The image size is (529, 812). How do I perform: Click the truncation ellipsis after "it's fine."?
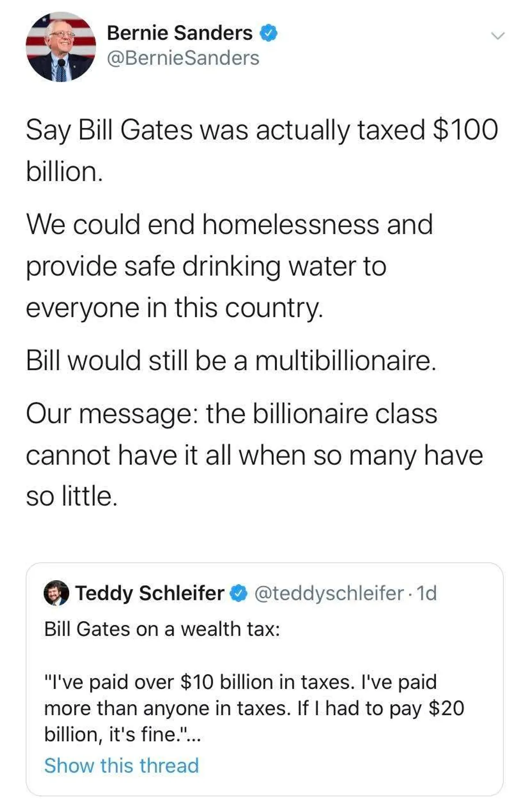pyautogui.click(x=194, y=735)
